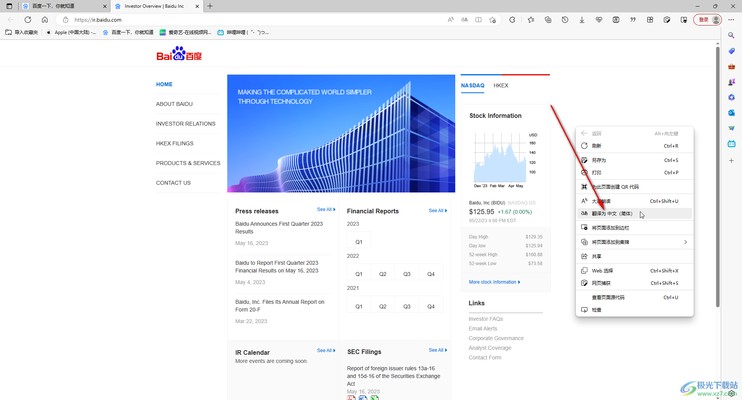This screenshot has width=742, height=400.
Task: Add page to favorites with star-plus icon
Action: pos(493,20)
